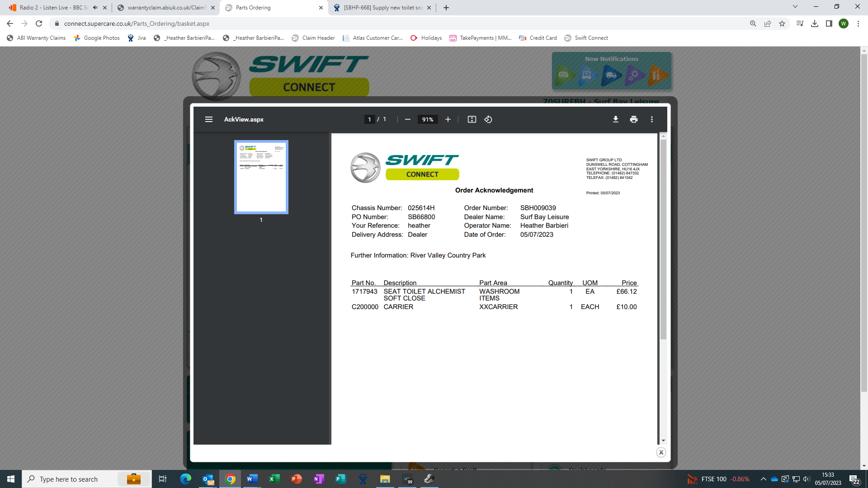This screenshot has height=488, width=868.
Task: Click the 91% zoom level field
Action: click(427, 119)
